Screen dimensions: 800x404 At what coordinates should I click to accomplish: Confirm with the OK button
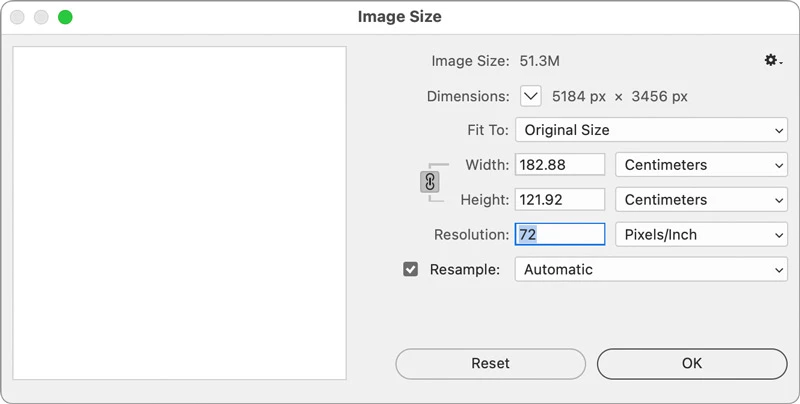[x=692, y=364]
